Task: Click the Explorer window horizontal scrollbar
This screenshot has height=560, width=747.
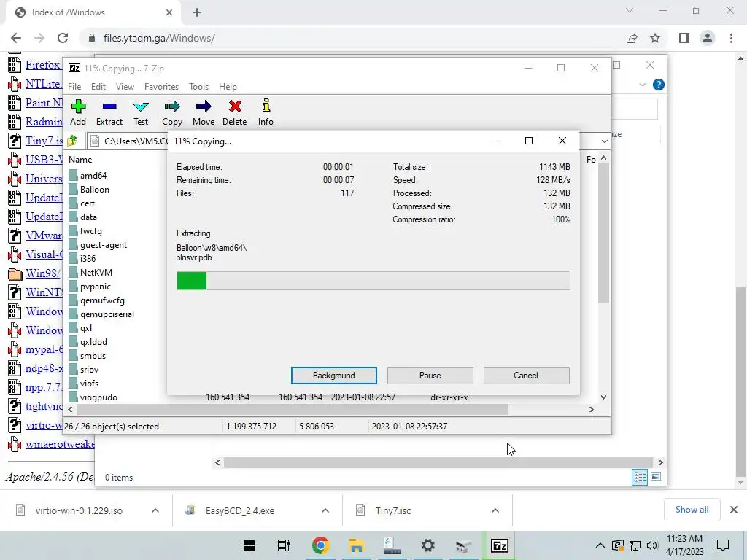Action: pyautogui.click(x=438, y=462)
